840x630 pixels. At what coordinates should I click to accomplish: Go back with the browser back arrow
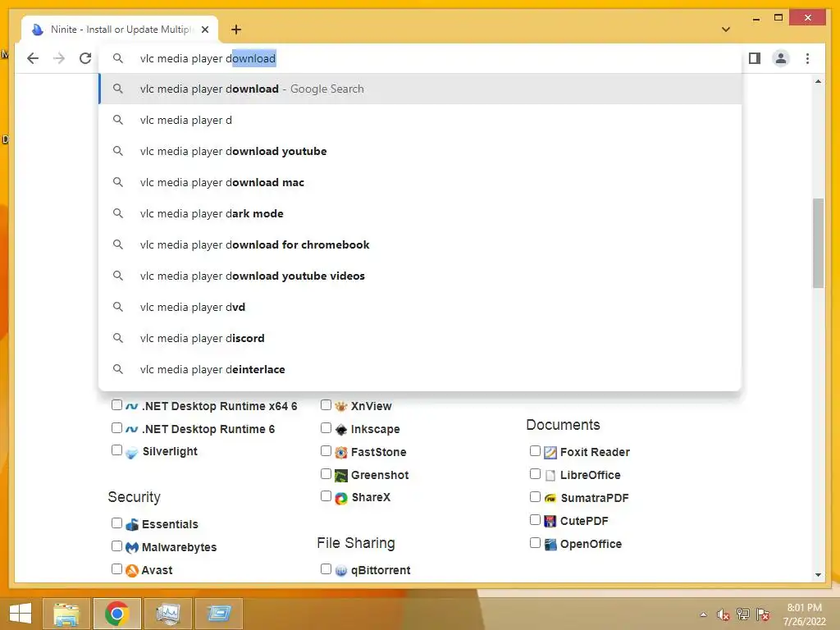(33, 58)
